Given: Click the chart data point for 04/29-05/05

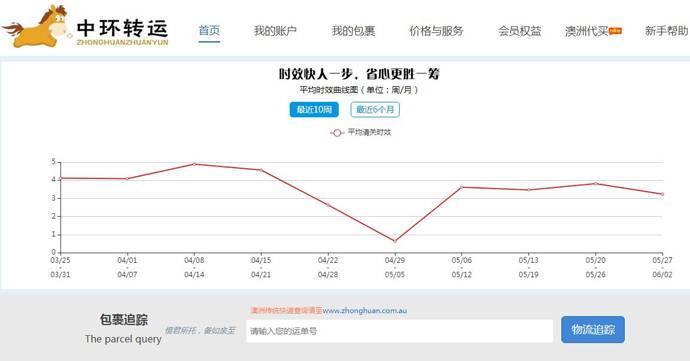Looking at the screenshot, I should point(395,241).
